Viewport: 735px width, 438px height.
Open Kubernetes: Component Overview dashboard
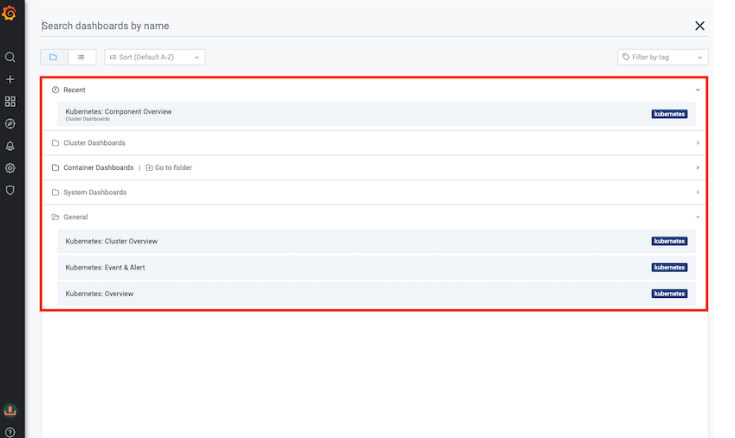[376, 114]
